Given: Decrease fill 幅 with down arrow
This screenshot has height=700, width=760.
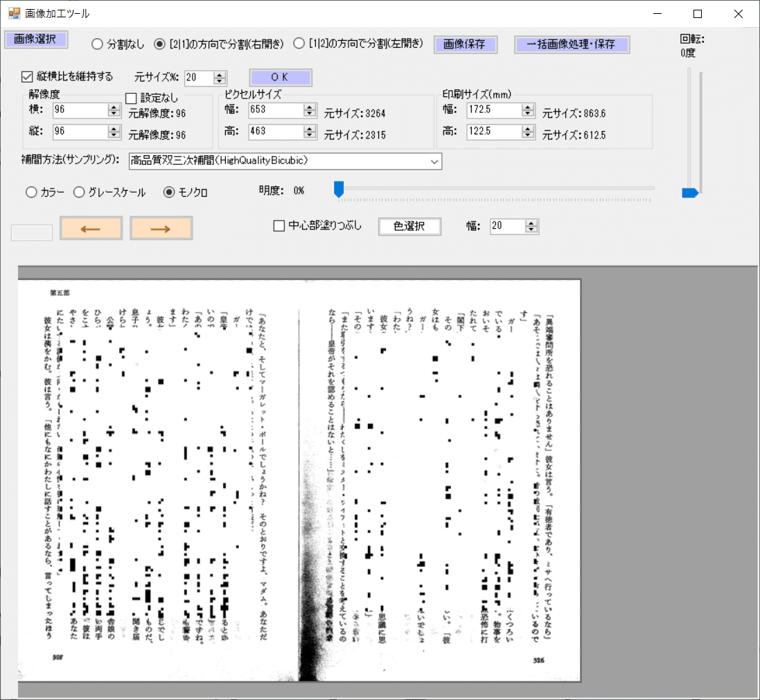Looking at the screenshot, I should tap(531, 229).
